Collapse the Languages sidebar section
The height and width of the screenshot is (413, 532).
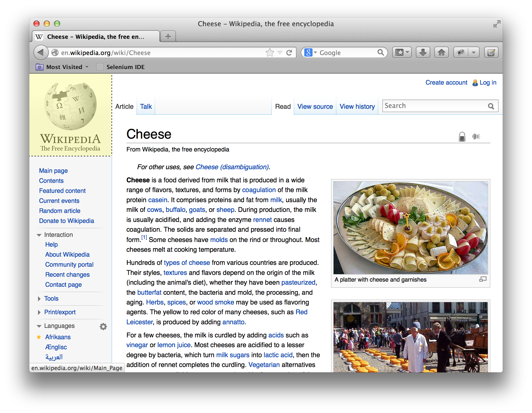click(39, 326)
